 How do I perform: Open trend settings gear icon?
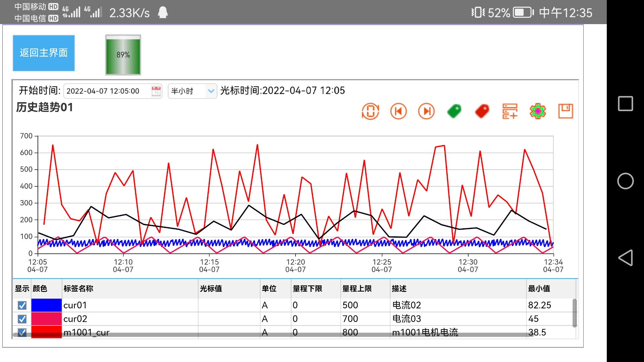[x=538, y=111]
